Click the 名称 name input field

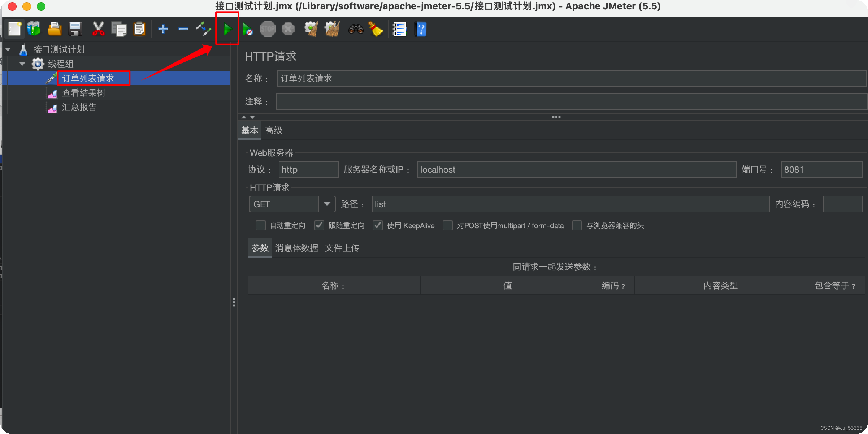[572, 78]
